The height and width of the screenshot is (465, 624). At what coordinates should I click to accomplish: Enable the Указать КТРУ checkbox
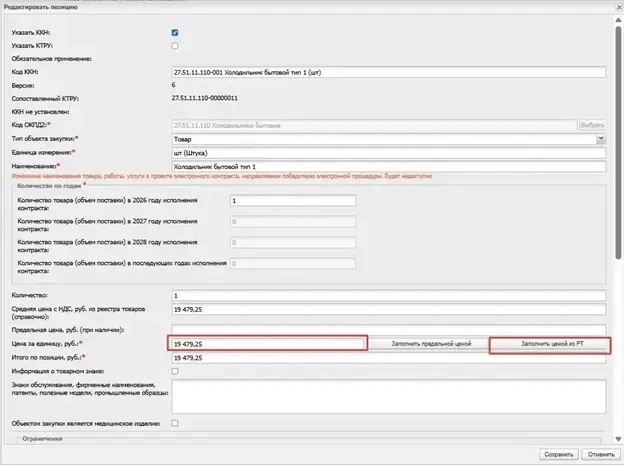[175, 46]
